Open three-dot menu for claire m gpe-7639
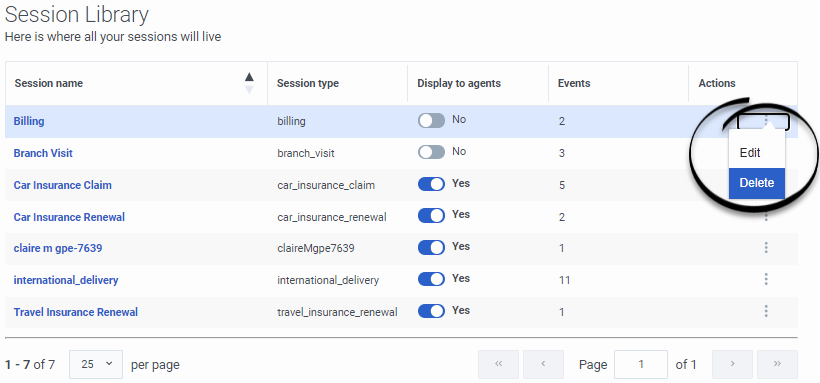The height and width of the screenshot is (383, 820). (766, 247)
